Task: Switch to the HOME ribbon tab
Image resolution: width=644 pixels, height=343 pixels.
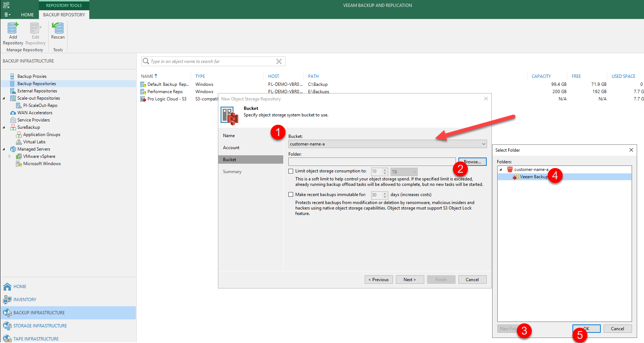Action: click(x=27, y=15)
